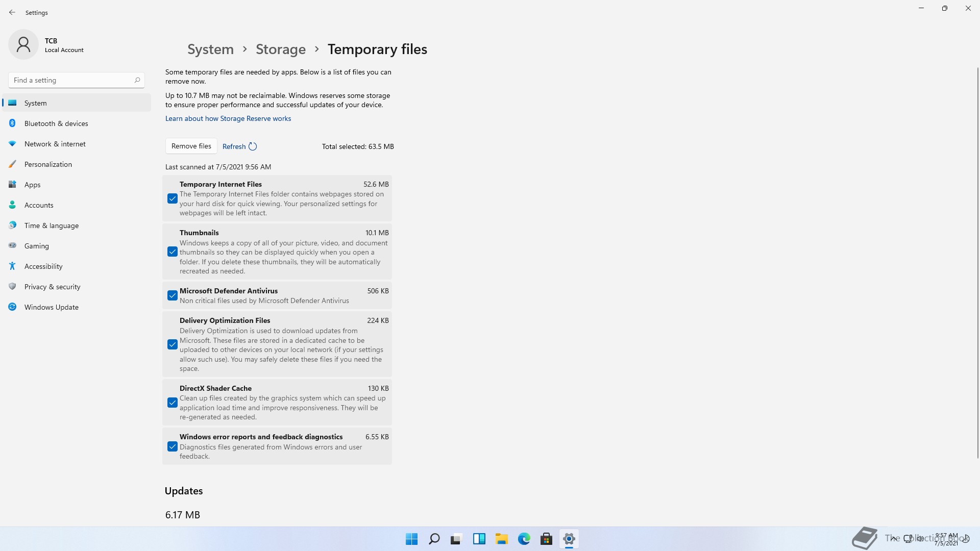The width and height of the screenshot is (980, 551).
Task: Launch Microsoft Edge from taskbar
Action: [x=524, y=539]
